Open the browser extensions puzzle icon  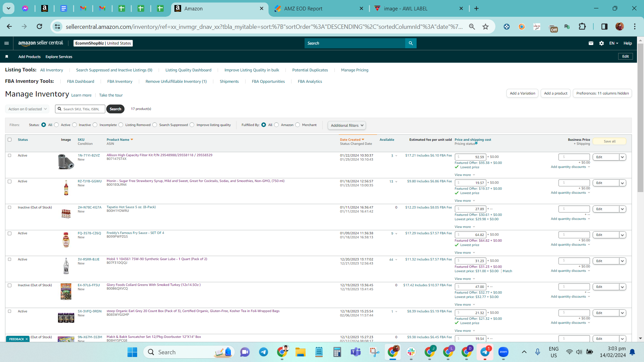coord(582,26)
